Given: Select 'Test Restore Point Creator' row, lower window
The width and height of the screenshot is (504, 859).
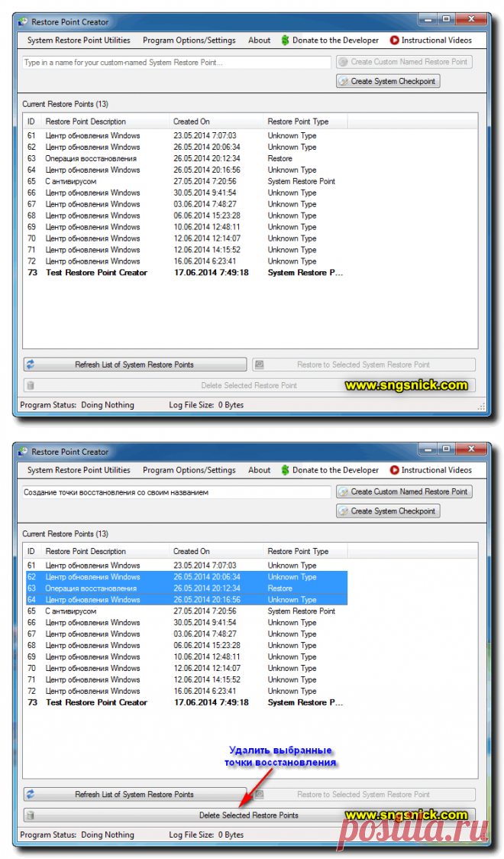Looking at the screenshot, I should [x=186, y=702].
